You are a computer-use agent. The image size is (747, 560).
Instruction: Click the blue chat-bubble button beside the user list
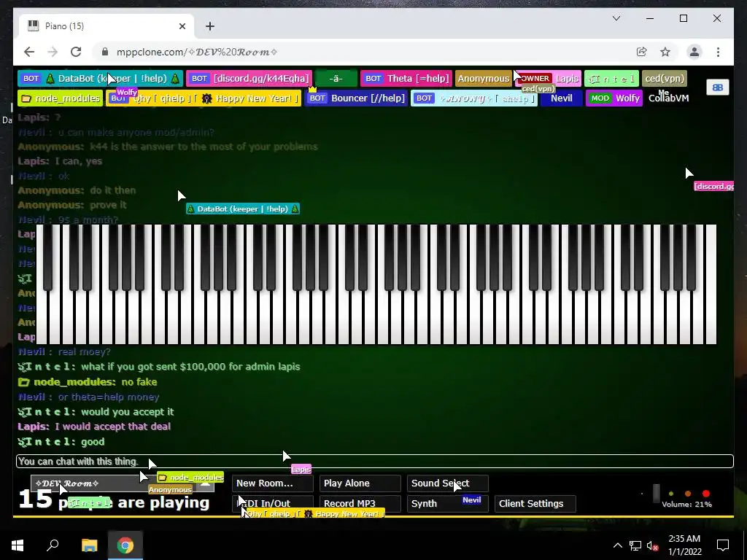[718, 87]
